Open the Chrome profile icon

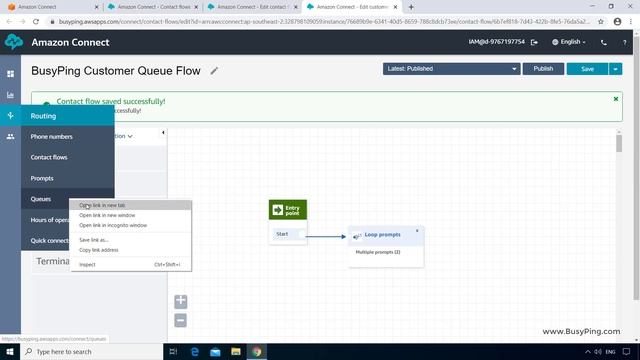pos(617,22)
